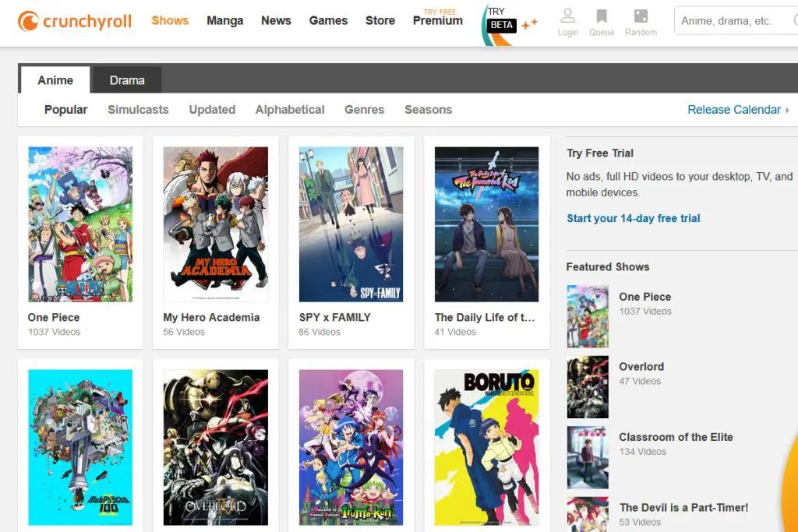Viewport: 798px width, 532px height.
Task: Open the Login user icon
Action: coord(567,16)
